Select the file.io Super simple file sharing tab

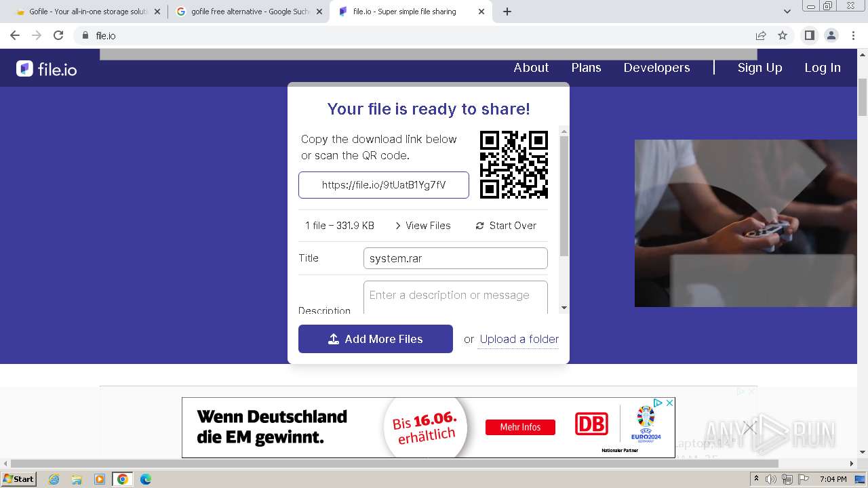point(411,12)
